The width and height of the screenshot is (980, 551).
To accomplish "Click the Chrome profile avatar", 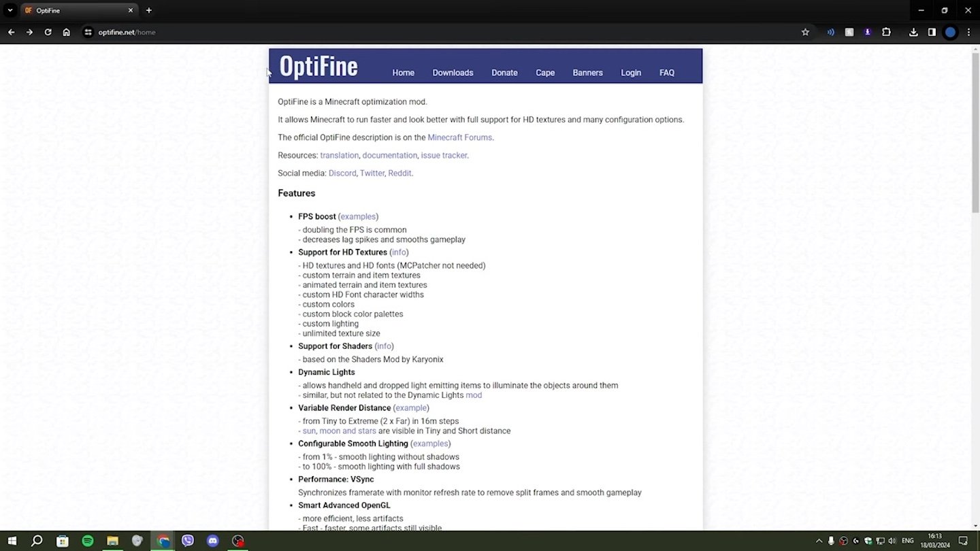I will 950,32.
